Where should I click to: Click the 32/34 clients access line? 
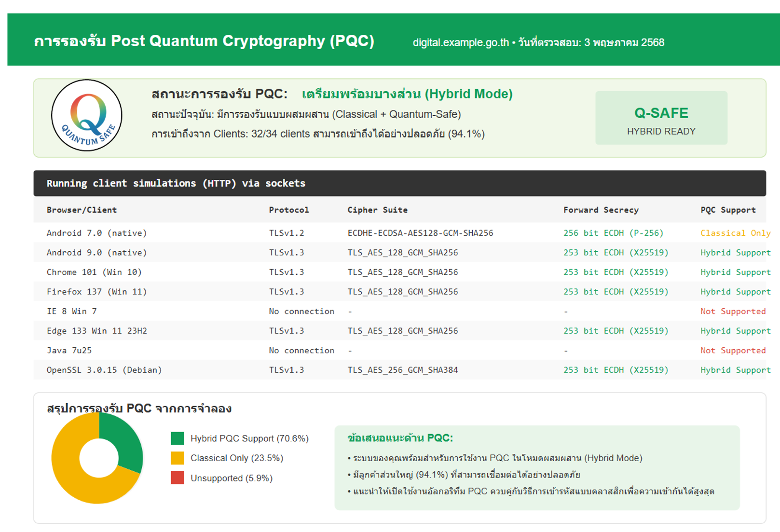[318, 134]
